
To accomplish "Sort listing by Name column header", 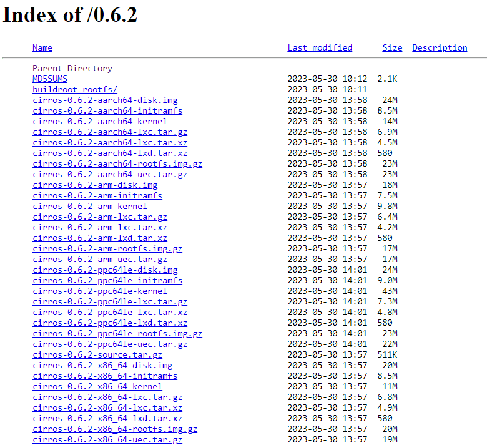I will click(42, 48).
